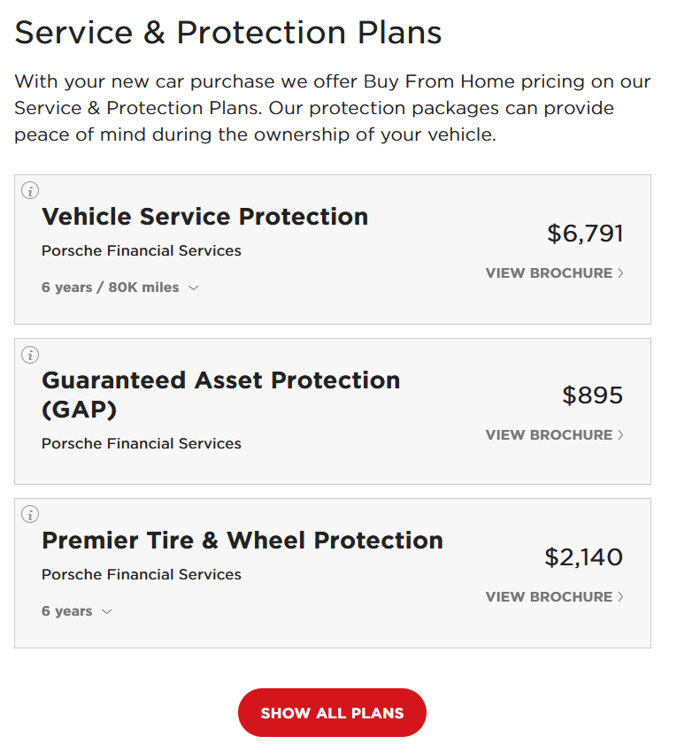
Task: Click the $2,140 tire and wheel price
Action: tap(584, 557)
